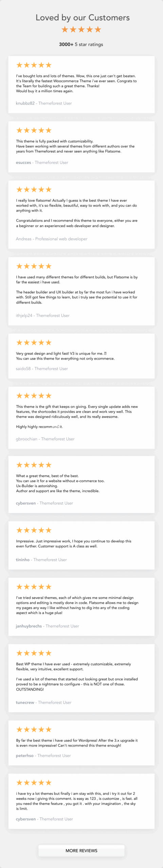Open the knubbz82 reviewer name

coord(25,103)
